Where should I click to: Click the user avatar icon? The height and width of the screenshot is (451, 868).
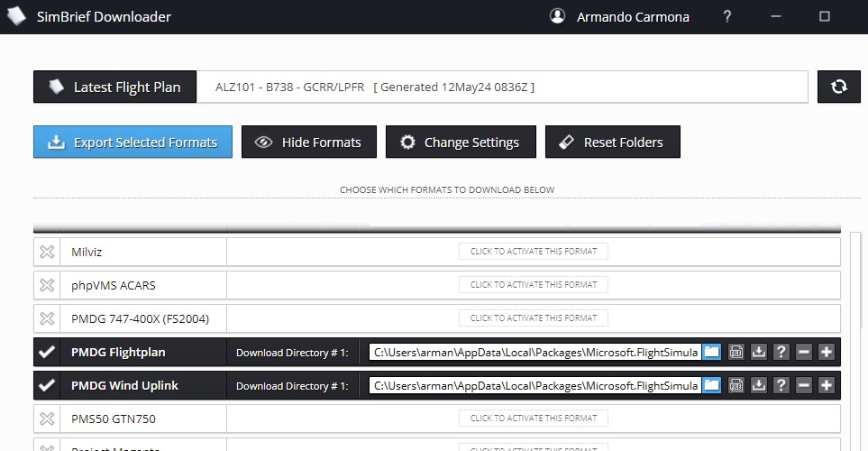click(557, 16)
